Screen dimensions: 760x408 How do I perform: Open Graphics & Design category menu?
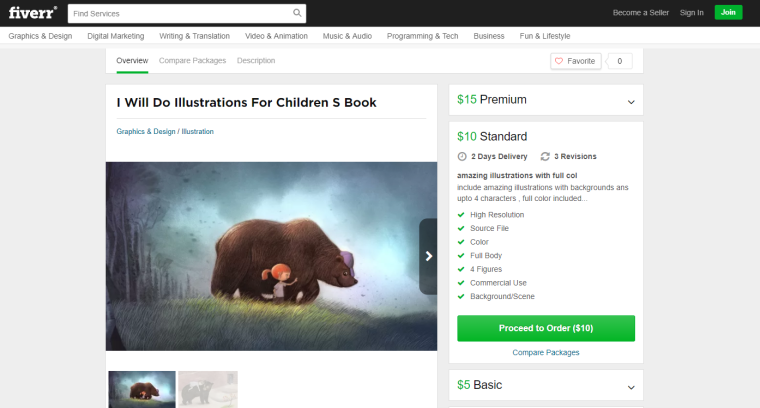coord(40,36)
